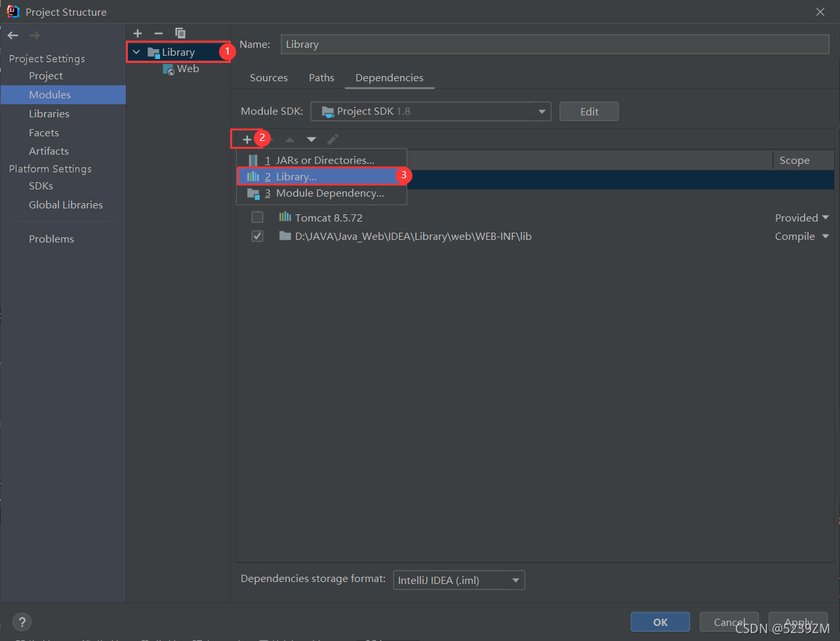
Task: Select the Web facet under Library
Action: pos(188,69)
